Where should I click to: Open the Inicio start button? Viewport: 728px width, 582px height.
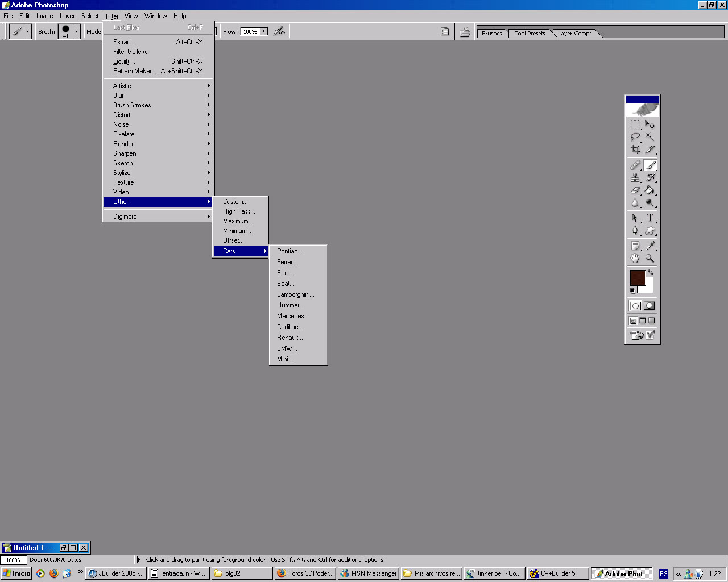coord(16,573)
